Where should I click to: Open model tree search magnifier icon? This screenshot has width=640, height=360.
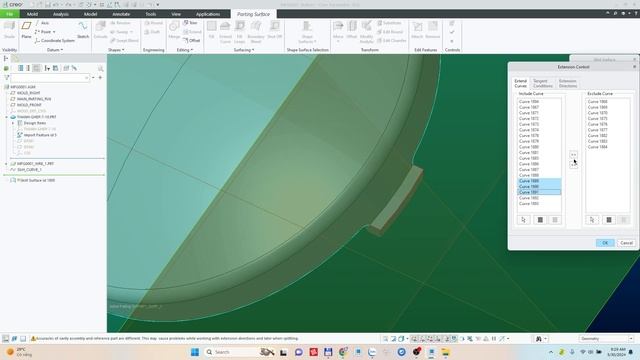[x=100, y=69]
